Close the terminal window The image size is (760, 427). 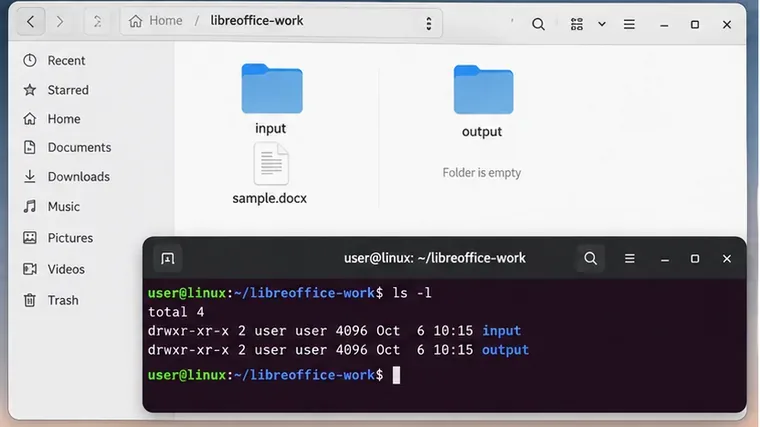pyautogui.click(x=727, y=259)
